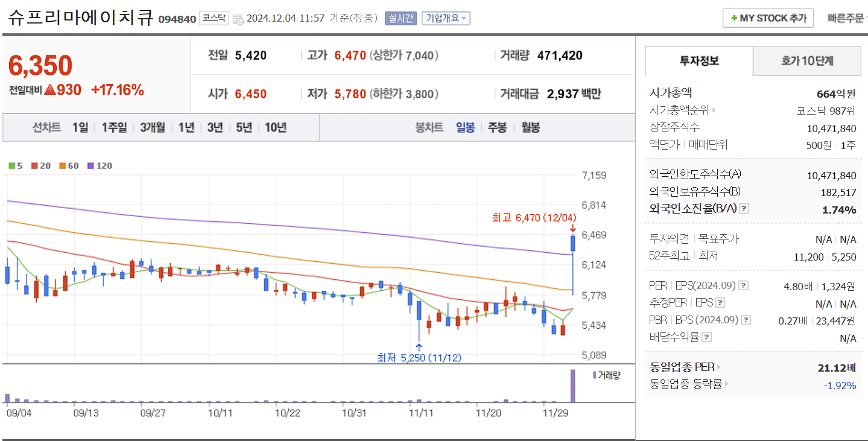Click the 코스닥 market badge
This screenshot has width=868, height=441.
pos(214,18)
